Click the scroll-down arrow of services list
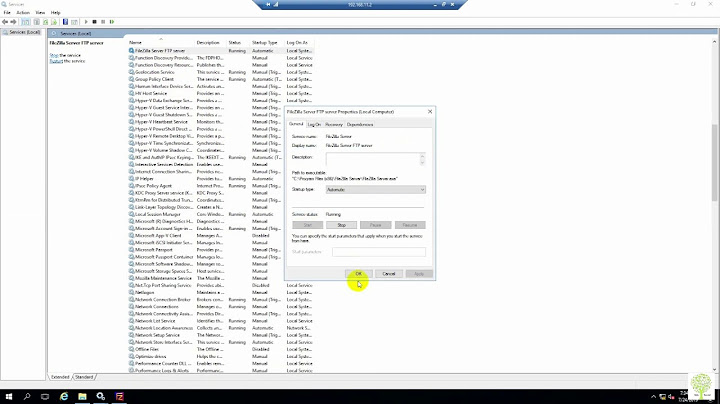 click(x=714, y=369)
